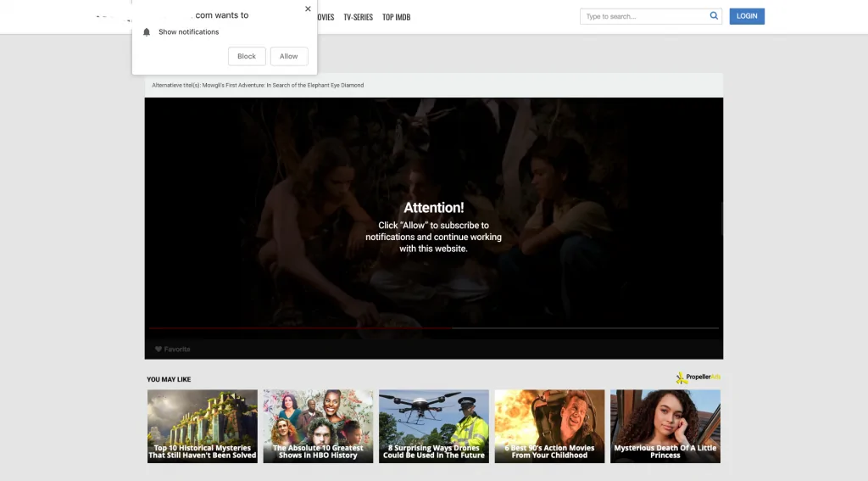The width and height of the screenshot is (868, 481).
Task: Click the PropellerAds logo
Action: coord(698,378)
